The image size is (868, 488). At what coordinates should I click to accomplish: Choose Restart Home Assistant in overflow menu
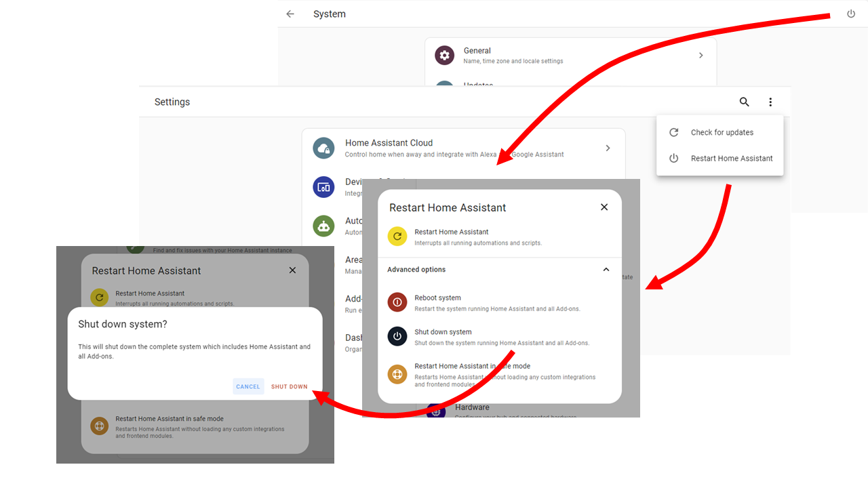point(719,158)
